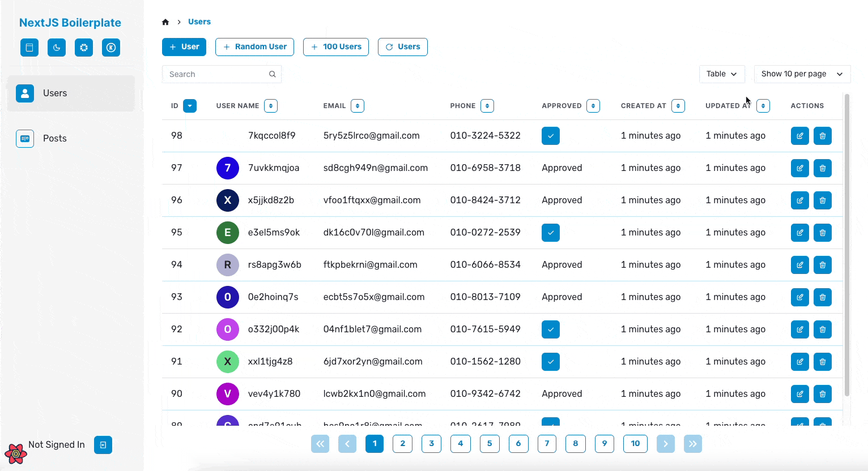Delete user rs8apg3w6b
Viewport: 868px width, 471px height.
coord(823,265)
